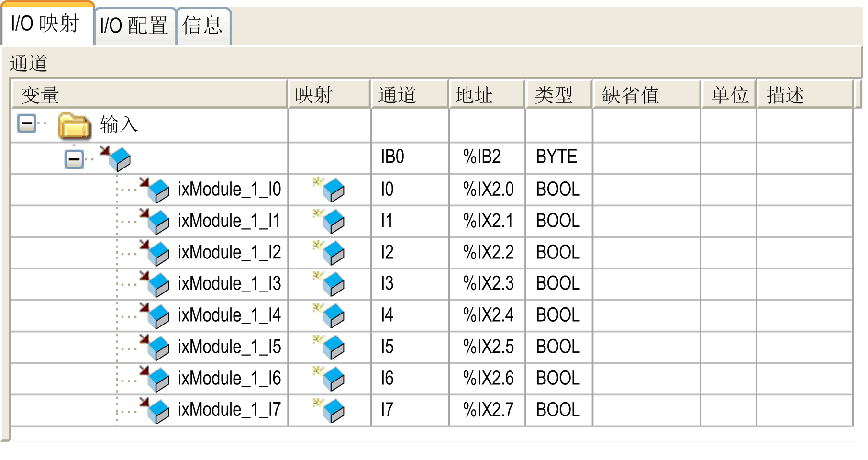Click the %IX2.6 address cell
This screenshot has height=460, width=868.
tap(488, 379)
